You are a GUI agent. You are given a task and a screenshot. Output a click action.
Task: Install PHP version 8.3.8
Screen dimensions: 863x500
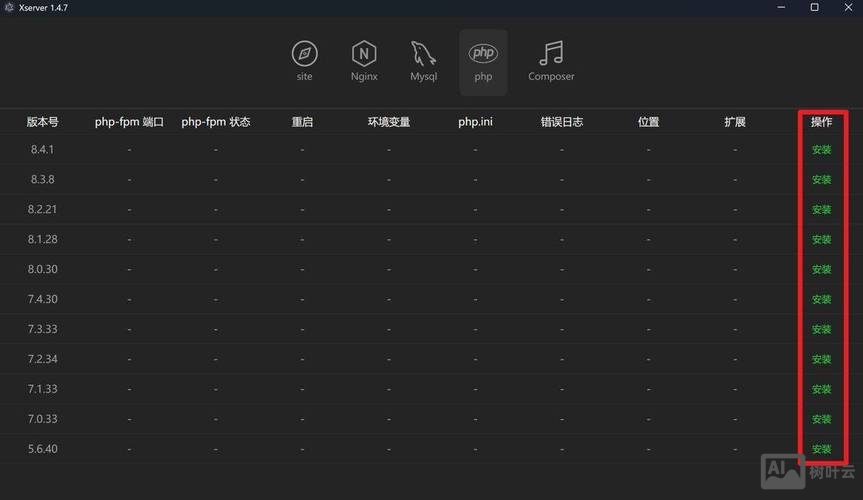821,180
